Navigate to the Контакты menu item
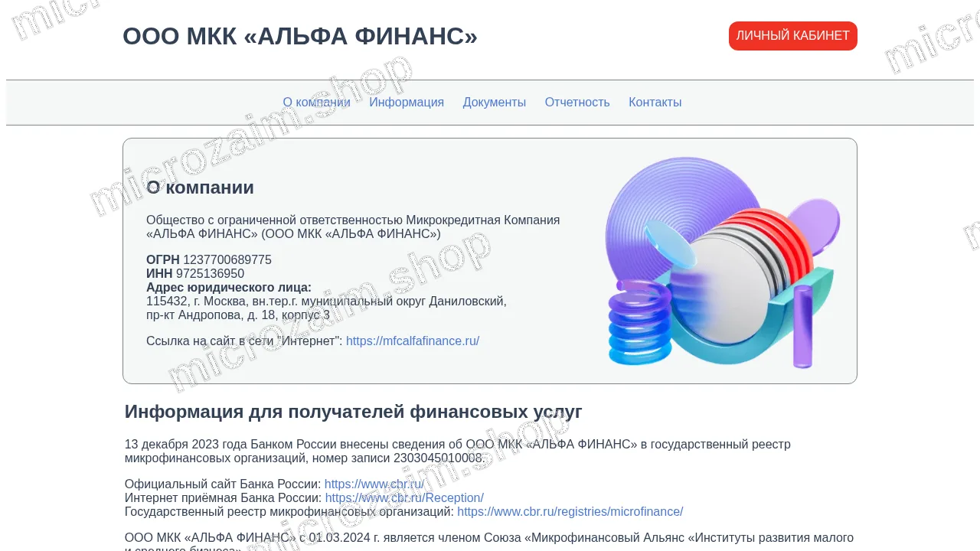 [655, 103]
